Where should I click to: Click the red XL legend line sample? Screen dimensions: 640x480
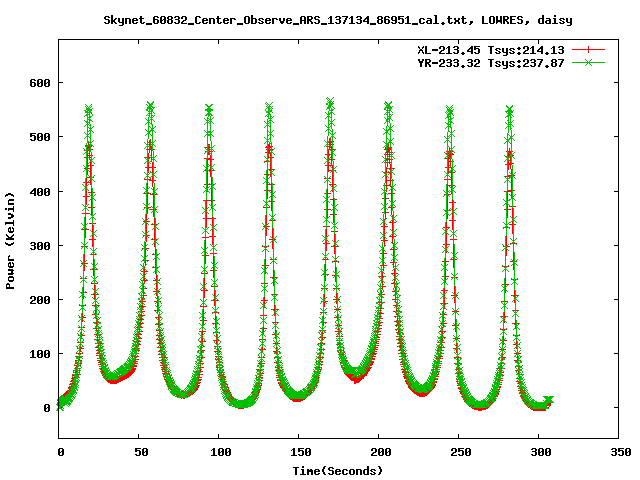pyautogui.click(x=588, y=50)
